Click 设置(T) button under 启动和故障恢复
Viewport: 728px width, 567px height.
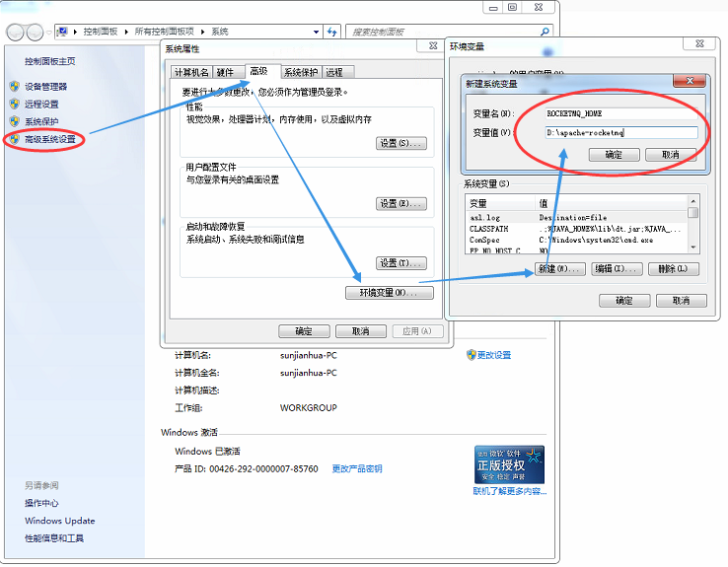coord(401,263)
